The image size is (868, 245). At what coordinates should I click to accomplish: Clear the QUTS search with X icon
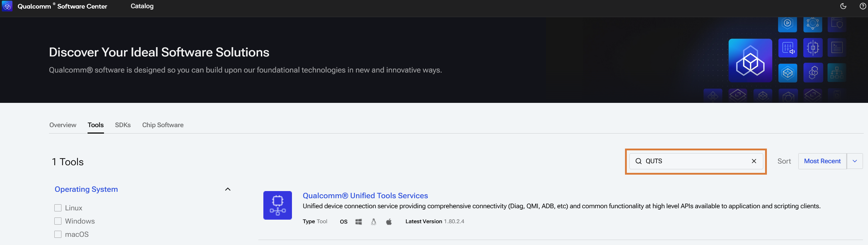point(754,161)
